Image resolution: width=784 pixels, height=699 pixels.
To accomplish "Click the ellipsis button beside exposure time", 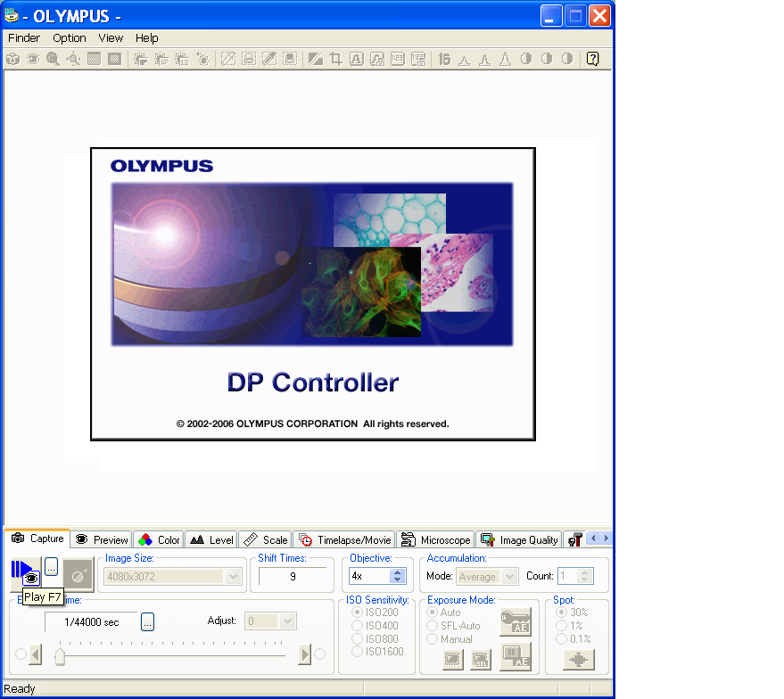I will tap(147, 622).
